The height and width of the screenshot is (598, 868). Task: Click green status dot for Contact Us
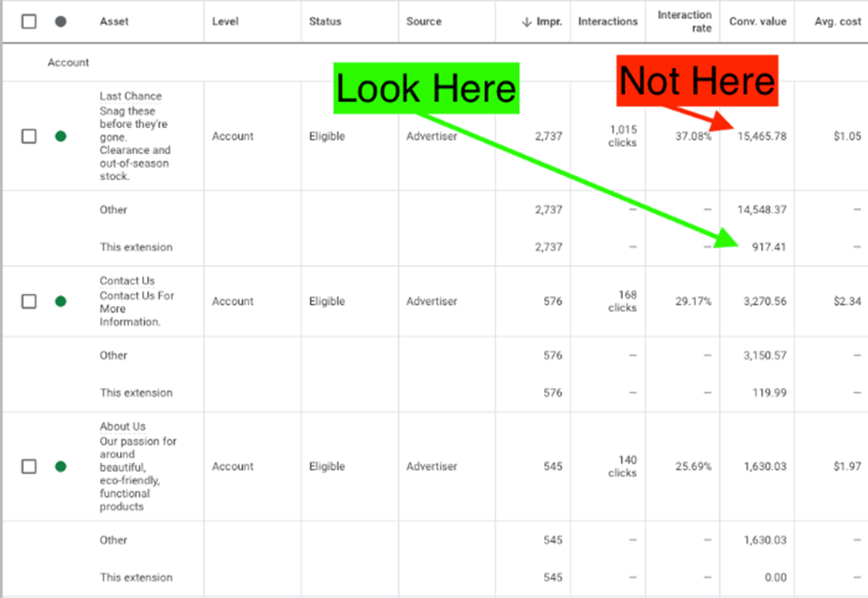61,302
